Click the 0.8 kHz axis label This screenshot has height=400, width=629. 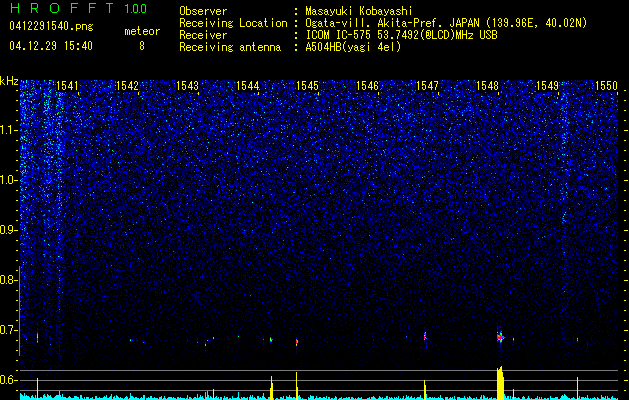coord(8,280)
